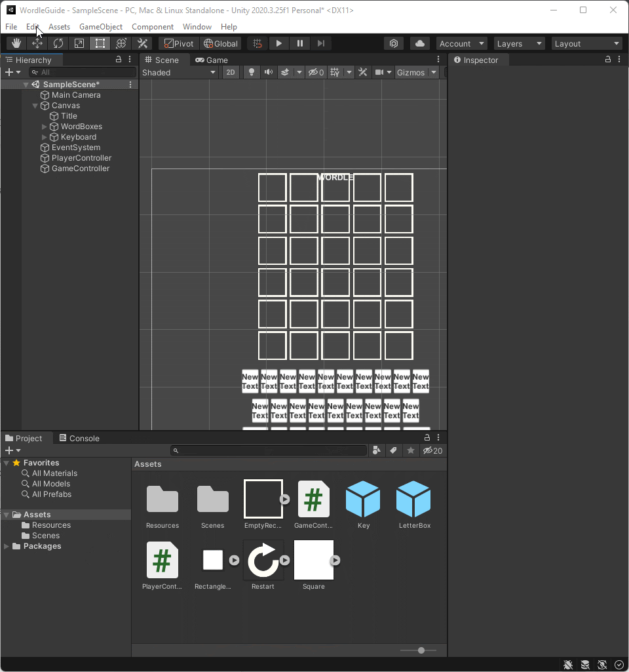Expand Keyboard in Hierarchy
Viewport: 629px width, 672px height.
[x=44, y=137]
